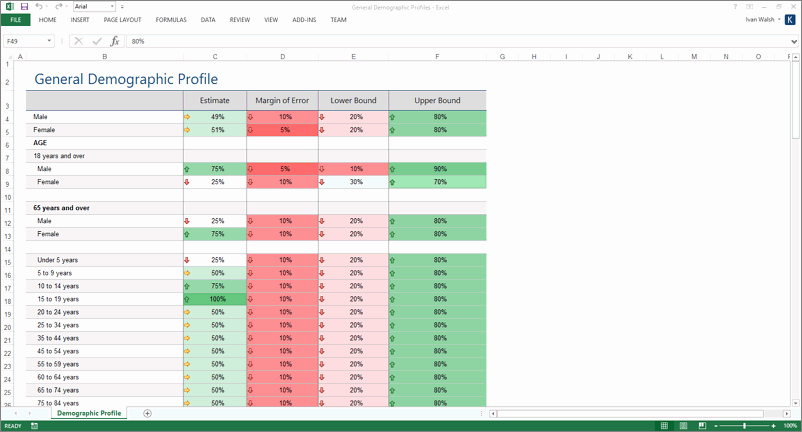Click the Under 5 years row label
The image size is (802, 432).
click(x=57, y=260)
